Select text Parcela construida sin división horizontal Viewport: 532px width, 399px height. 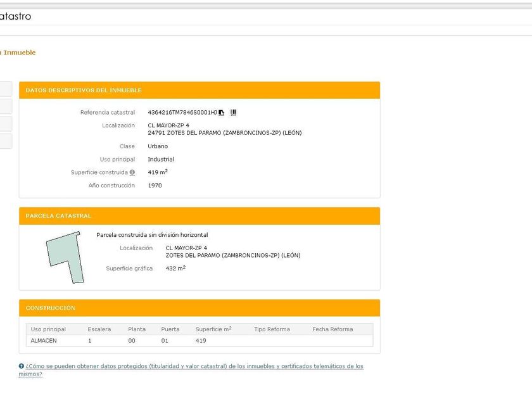coord(152,235)
